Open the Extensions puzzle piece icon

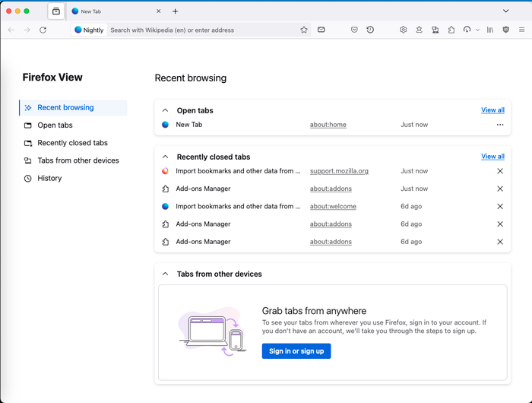451,30
